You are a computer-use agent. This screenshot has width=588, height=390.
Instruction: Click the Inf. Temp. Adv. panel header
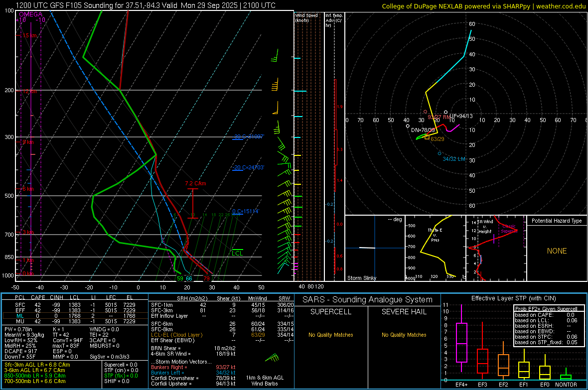(x=334, y=20)
